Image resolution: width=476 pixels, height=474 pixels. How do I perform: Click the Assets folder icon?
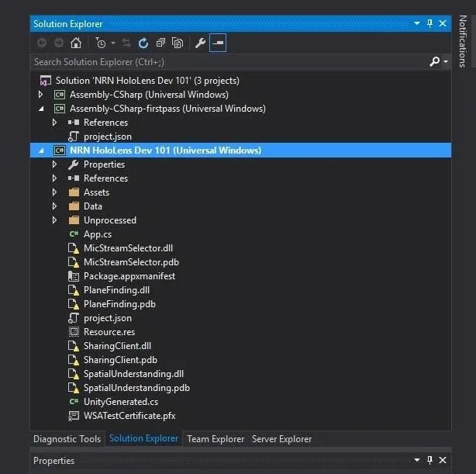click(x=74, y=192)
